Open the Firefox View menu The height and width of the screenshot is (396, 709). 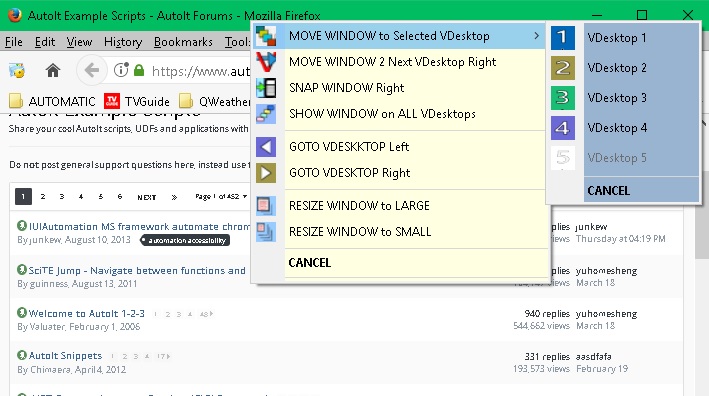(79, 42)
